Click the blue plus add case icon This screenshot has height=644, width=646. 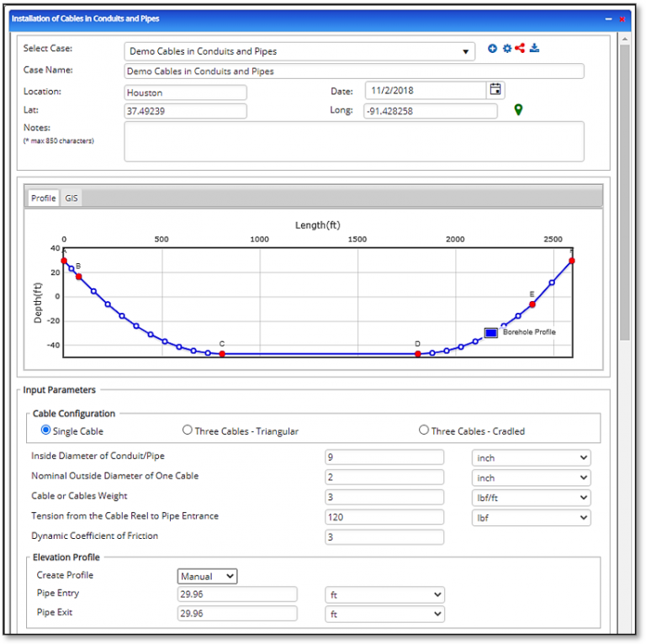pos(493,49)
